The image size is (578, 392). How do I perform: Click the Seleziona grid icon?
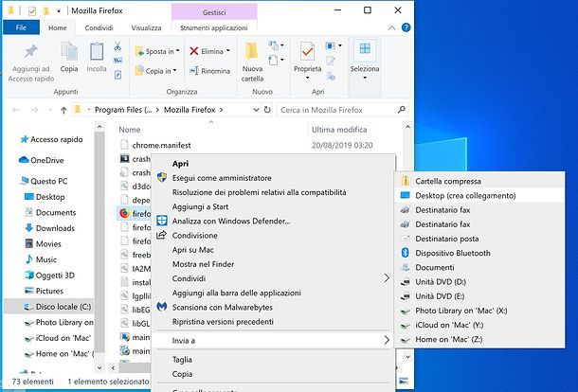[x=365, y=49]
